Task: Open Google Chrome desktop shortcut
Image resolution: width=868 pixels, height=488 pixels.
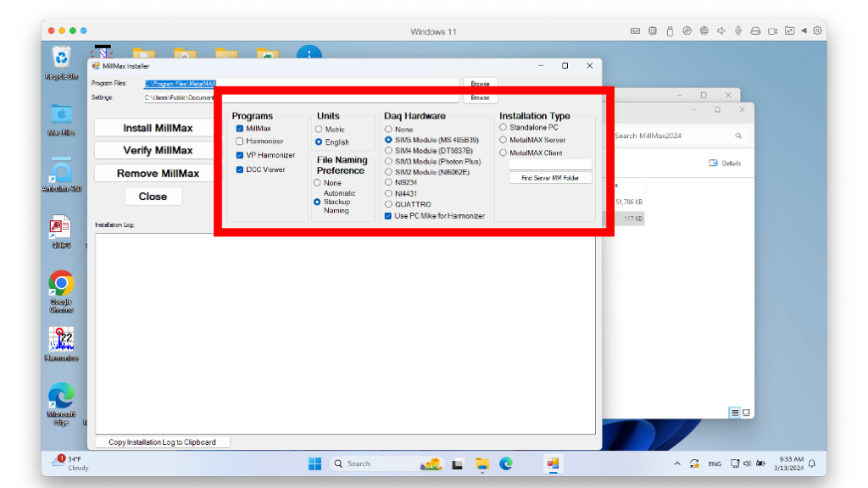Action: pos(61,291)
